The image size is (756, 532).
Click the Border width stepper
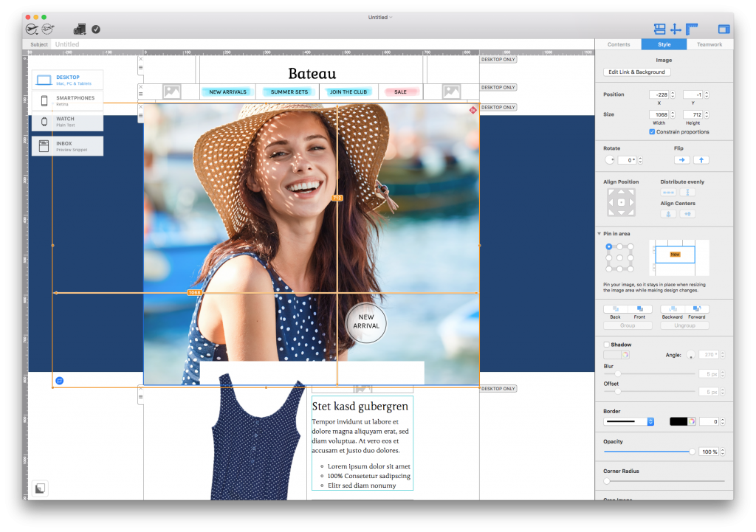pos(722,421)
